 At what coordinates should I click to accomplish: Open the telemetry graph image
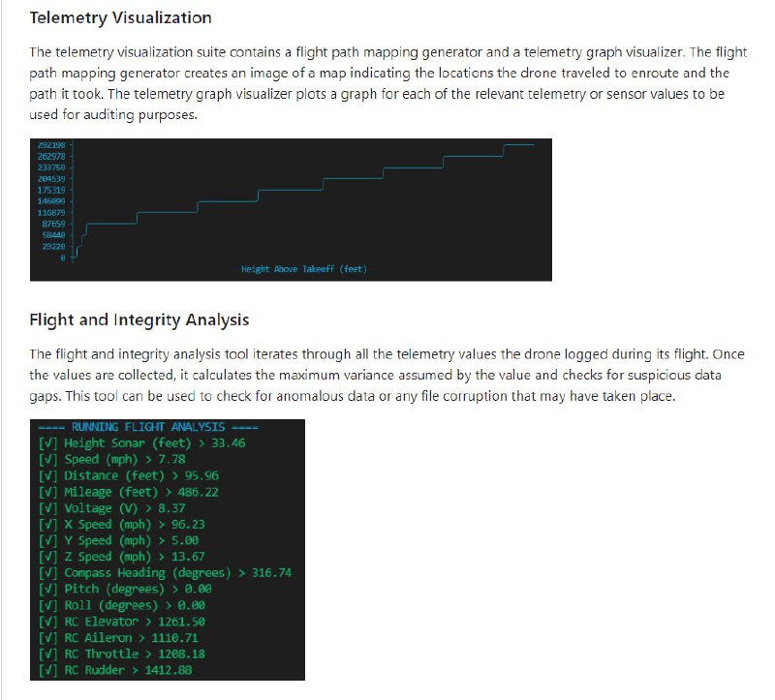click(x=291, y=209)
